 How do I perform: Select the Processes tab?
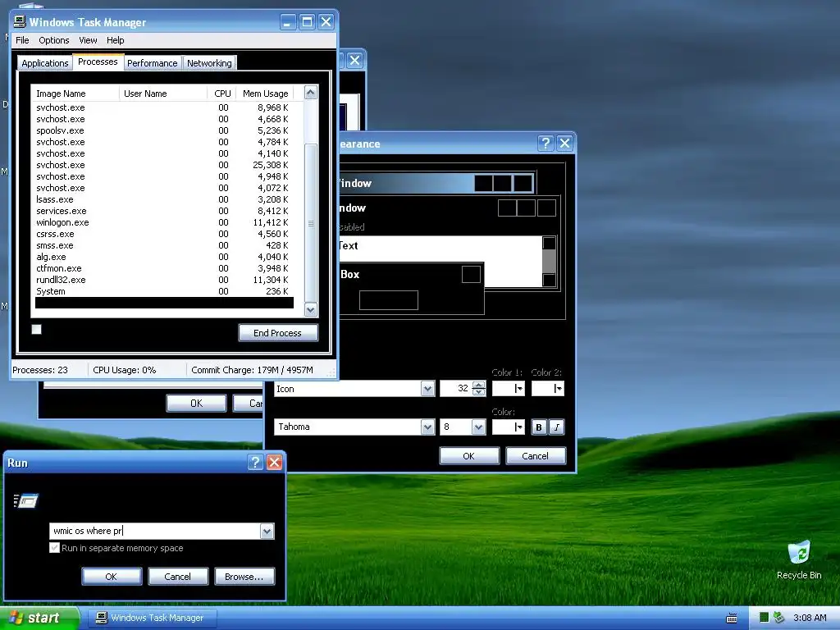(98, 62)
